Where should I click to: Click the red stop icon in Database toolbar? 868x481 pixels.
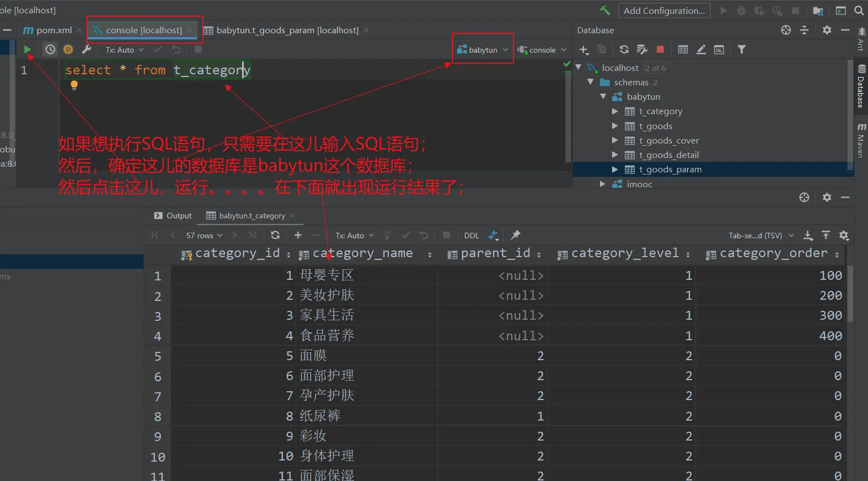pos(660,50)
